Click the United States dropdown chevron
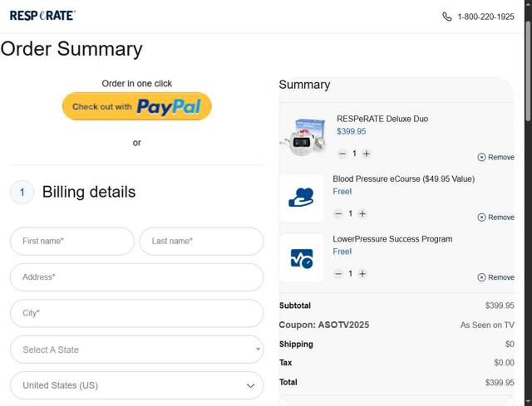 coord(251,386)
